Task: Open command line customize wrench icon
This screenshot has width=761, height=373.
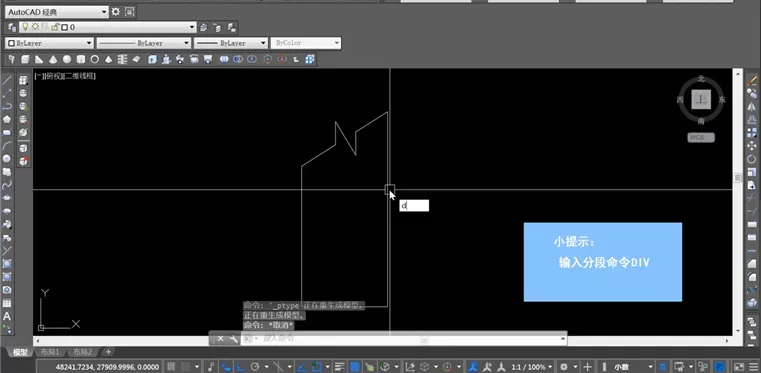Action: point(233,339)
